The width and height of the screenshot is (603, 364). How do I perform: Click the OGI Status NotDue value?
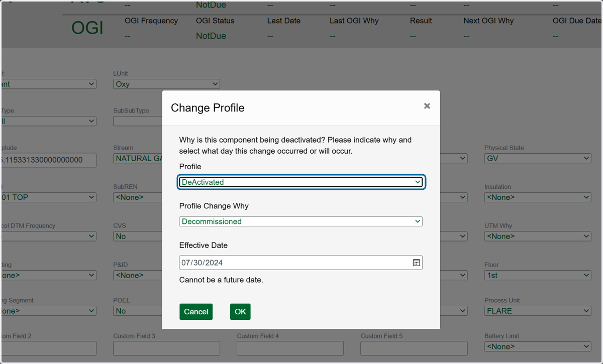pyautogui.click(x=211, y=36)
